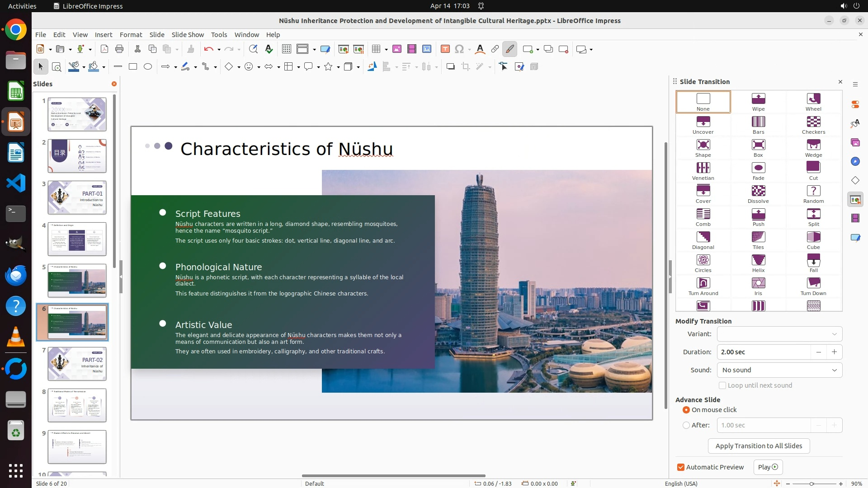Select the After advance slide option

[686, 425]
